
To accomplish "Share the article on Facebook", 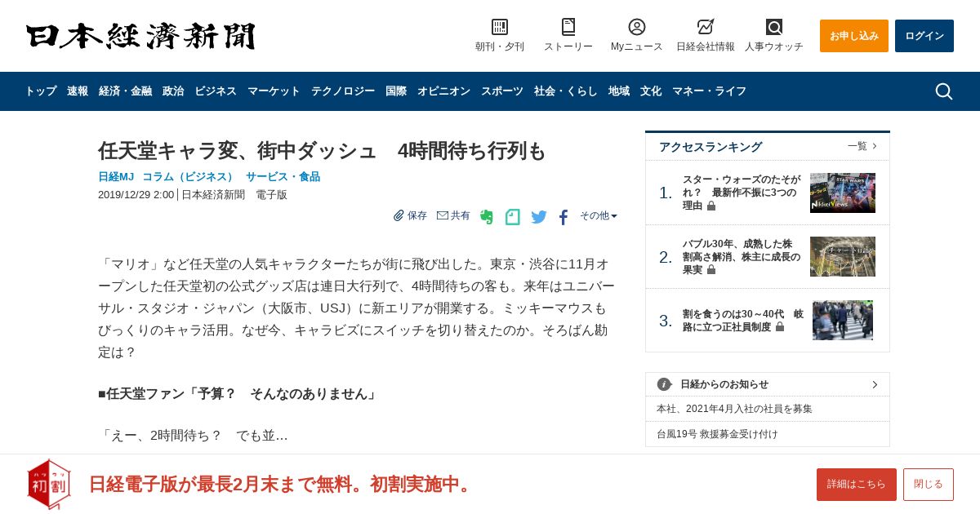I will 563,217.
